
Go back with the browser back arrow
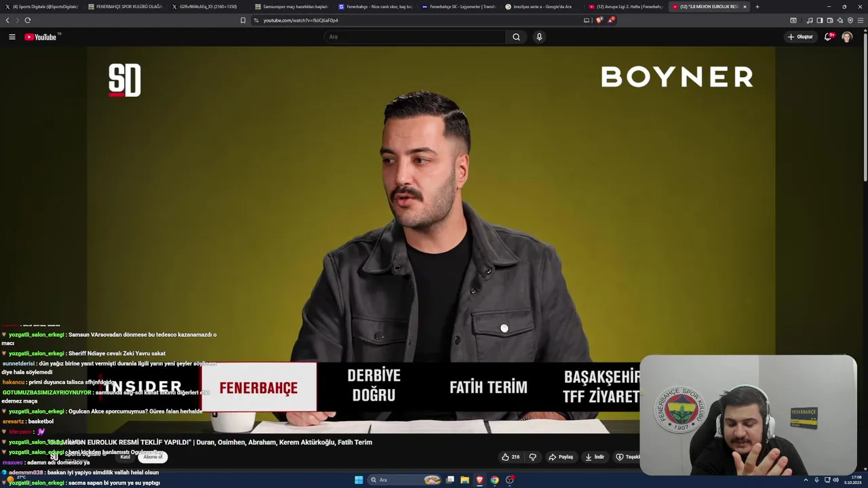click(x=7, y=20)
